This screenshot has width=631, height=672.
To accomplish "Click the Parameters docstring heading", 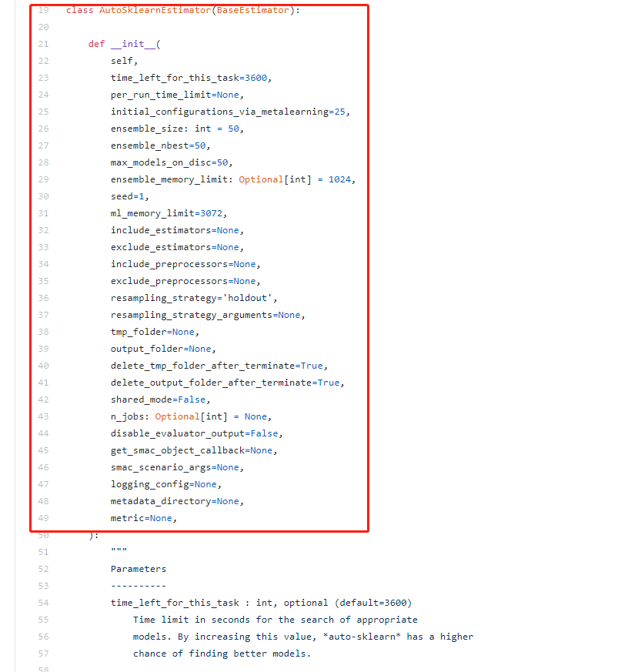I will click(139, 569).
